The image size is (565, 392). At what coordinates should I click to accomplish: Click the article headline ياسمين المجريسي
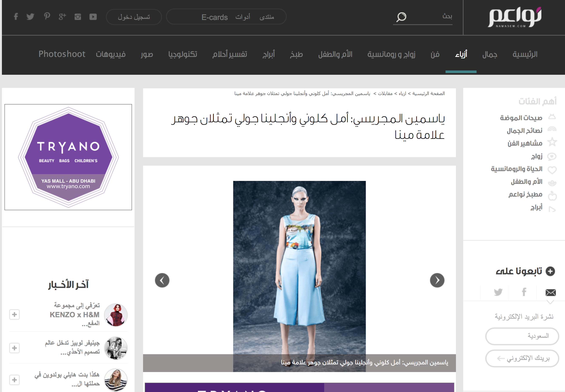point(308,127)
